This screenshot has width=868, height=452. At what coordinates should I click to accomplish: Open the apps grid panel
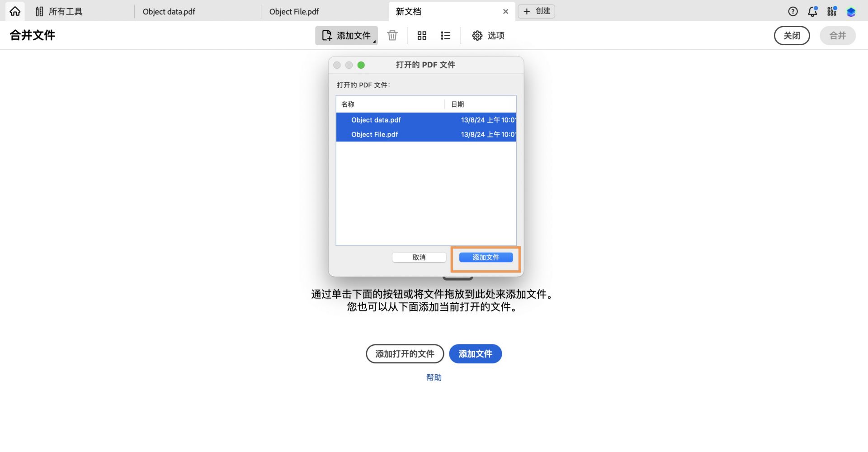pyautogui.click(x=831, y=11)
